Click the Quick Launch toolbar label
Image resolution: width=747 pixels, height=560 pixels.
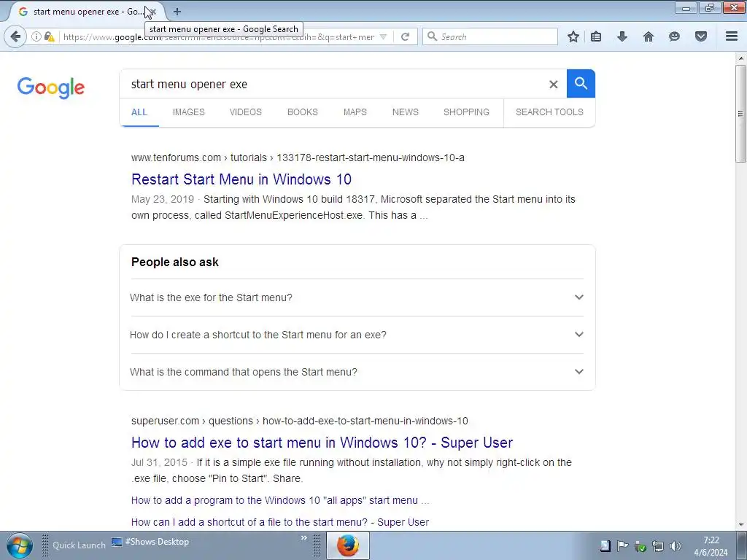(x=79, y=545)
